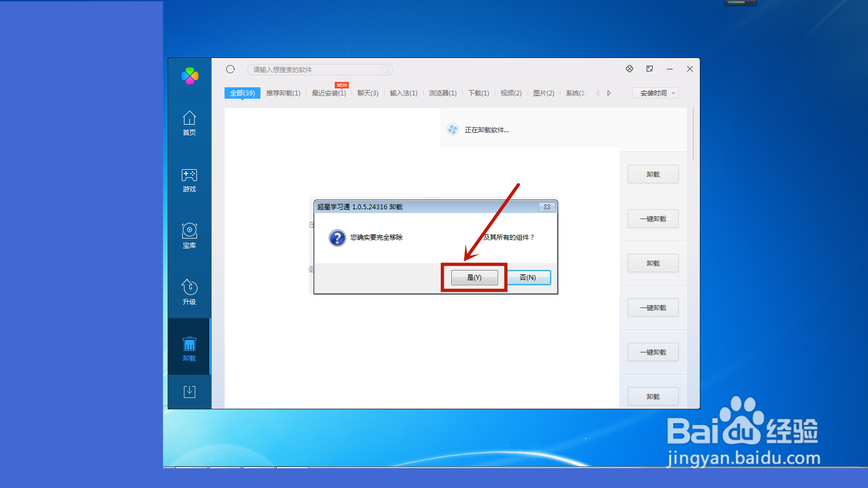This screenshot has height=488, width=868.
Task: Open the 图片(2) category tab
Action: pyautogui.click(x=544, y=93)
